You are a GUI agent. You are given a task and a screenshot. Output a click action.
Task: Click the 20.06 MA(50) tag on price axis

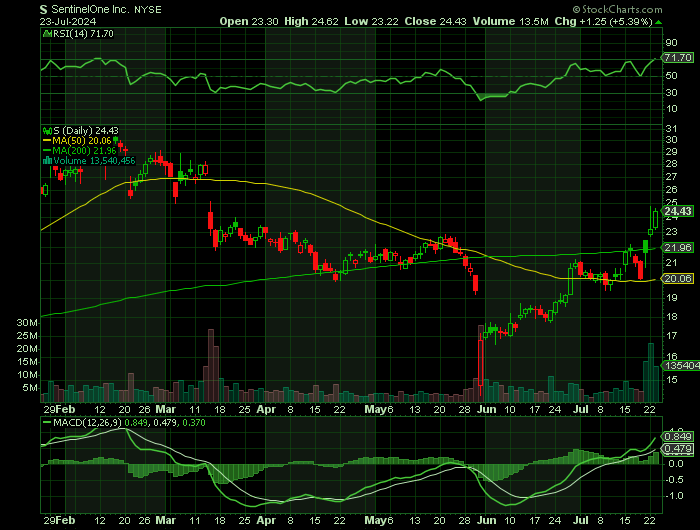pos(678,279)
